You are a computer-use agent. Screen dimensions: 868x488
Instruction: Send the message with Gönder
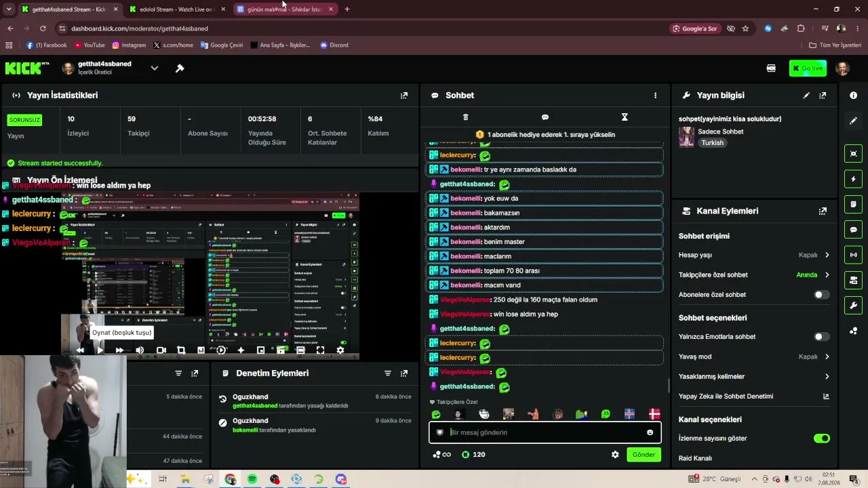[x=644, y=455]
